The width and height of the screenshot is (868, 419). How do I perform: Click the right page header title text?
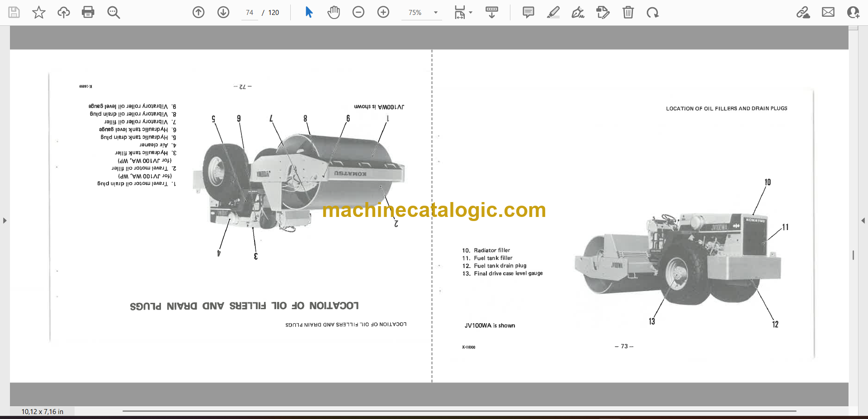click(x=726, y=108)
